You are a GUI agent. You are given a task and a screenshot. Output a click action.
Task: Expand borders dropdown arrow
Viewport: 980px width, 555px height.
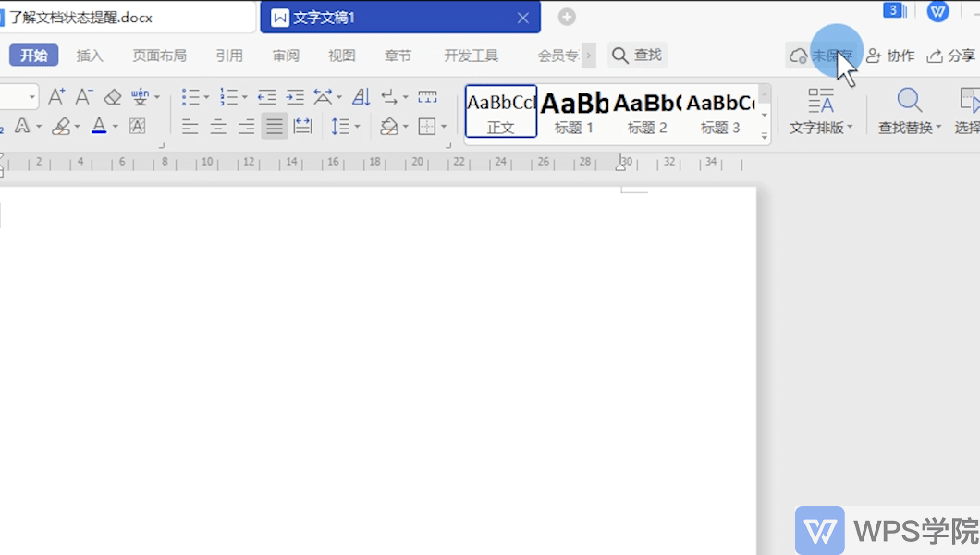[x=444, y=127]
